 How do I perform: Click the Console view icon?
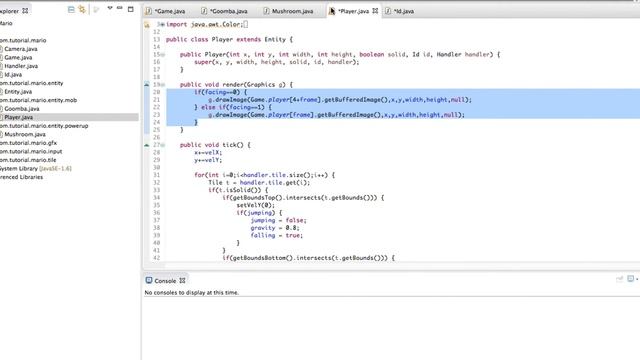pyautogui.click(x=149, y=280)
